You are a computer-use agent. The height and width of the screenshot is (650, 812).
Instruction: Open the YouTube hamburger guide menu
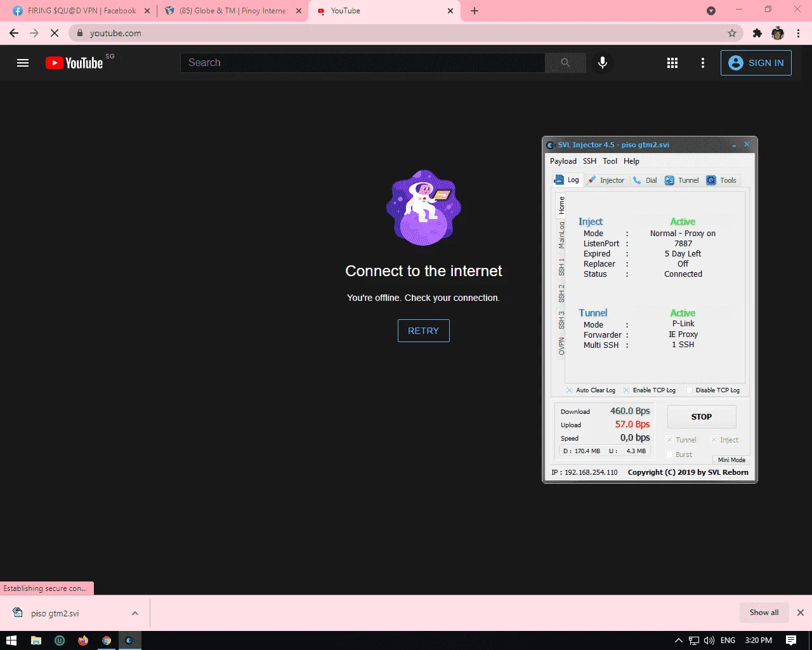point(23,63)
